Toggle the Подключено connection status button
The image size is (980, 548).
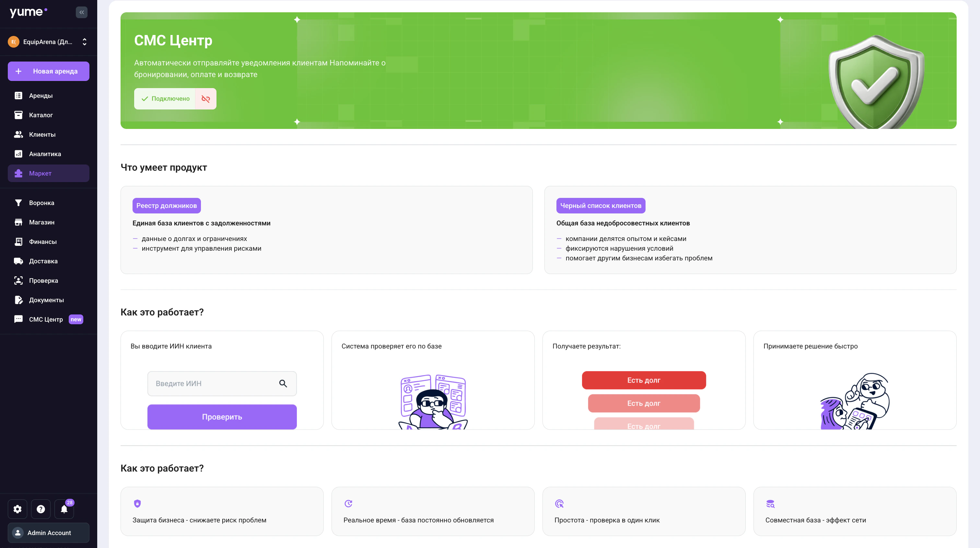[x=165, y=99]
